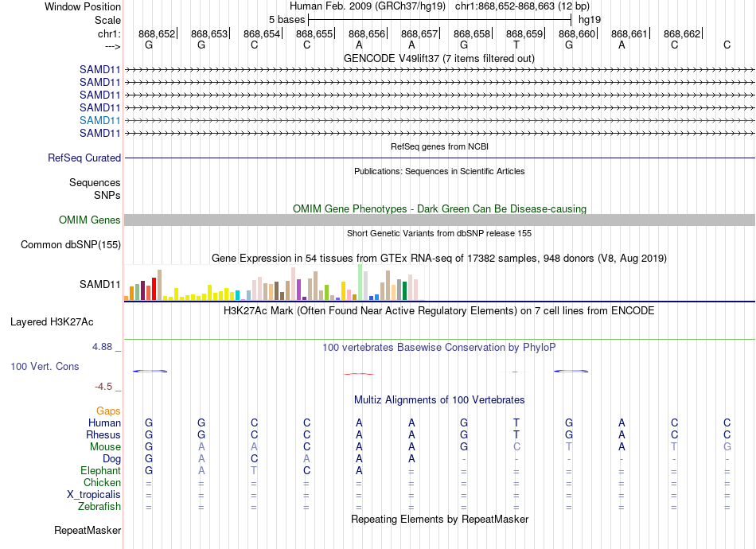
Task: Click the position label 868,661
Action: pos(629,33)
